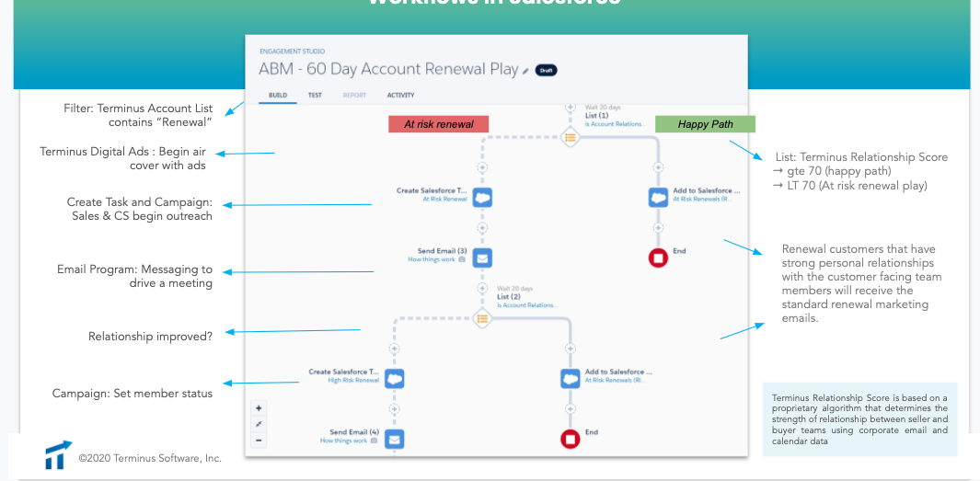
Task: Add step above lower Add to Salesforce node
Action: [x=570, y=349]
